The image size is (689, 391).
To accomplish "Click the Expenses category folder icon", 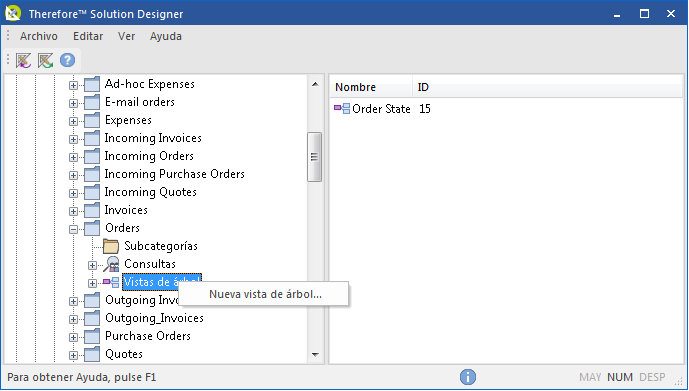I will tap(92, 120).
